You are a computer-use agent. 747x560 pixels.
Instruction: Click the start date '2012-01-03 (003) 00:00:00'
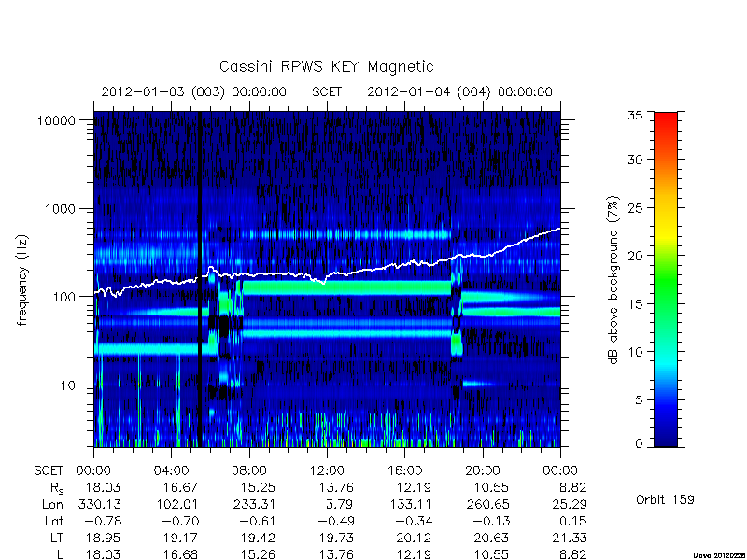(194, 91)
